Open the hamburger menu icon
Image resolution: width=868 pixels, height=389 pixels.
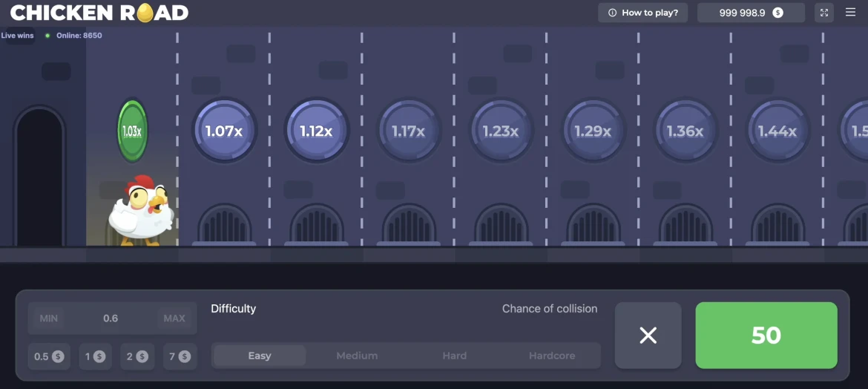coord(850,12)
